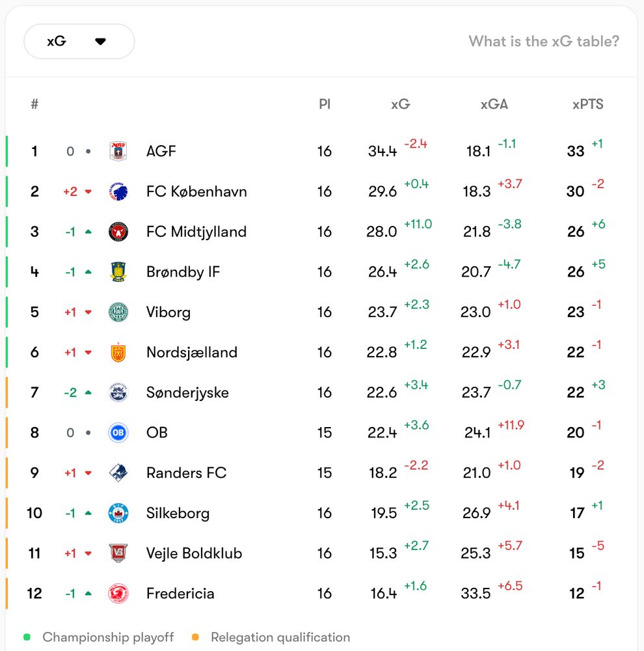Click the Viborg club crest

pos(118,312)
